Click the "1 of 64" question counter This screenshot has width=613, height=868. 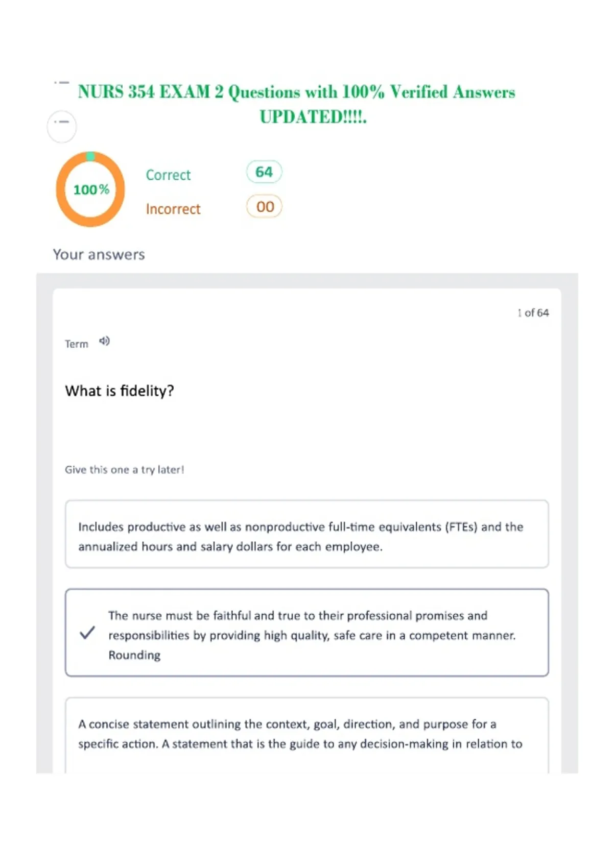[x=533, y=312]
